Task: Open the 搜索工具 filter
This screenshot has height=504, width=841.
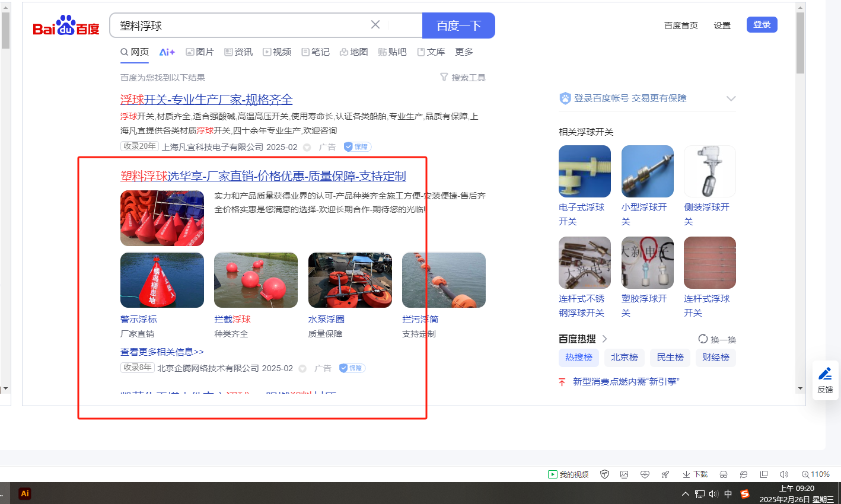Action: (463, 78)
